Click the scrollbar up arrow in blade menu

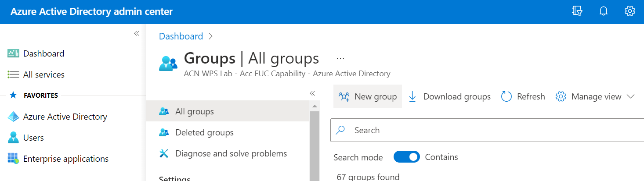pos(315,106)
